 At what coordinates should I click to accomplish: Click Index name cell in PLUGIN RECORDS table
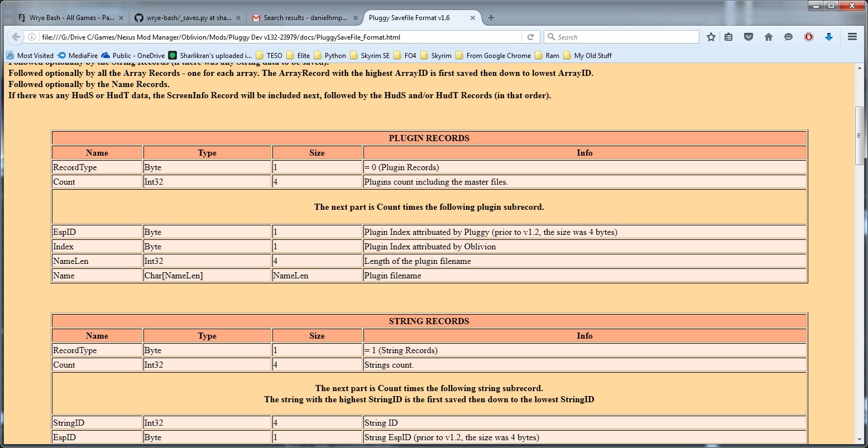[97, 247]
